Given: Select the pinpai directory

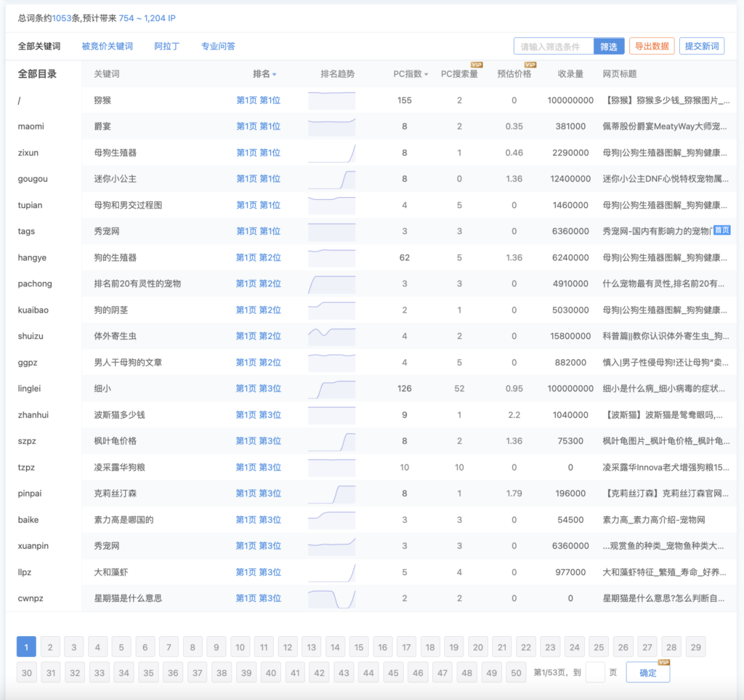Looking at the screenshot, I should tap(29, 494).
